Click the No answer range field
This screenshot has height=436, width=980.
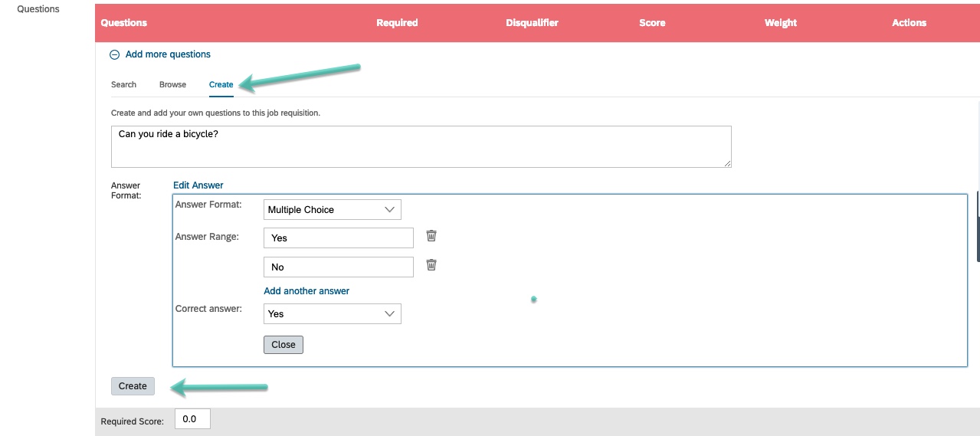pyautogui.click(x=338, y=267)
